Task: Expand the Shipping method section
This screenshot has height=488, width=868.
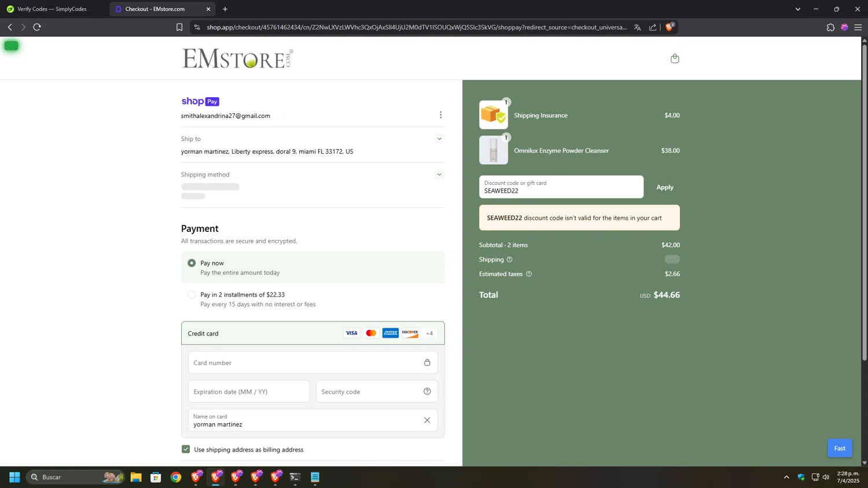Action: [x=439, y=175]
